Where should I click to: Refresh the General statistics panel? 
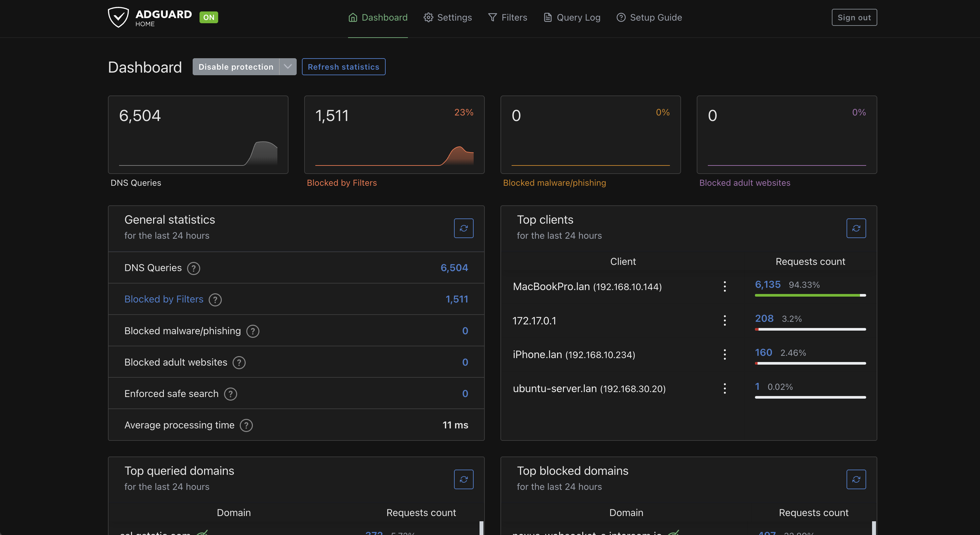(x=464, y=228)
